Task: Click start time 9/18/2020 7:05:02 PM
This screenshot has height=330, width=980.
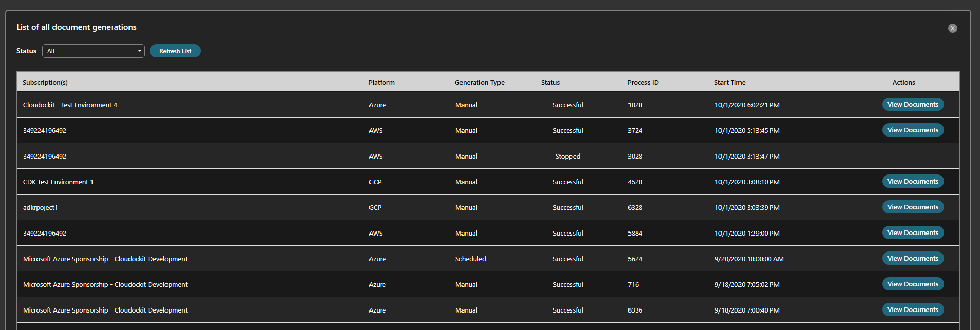Action: tap(747, 284)
